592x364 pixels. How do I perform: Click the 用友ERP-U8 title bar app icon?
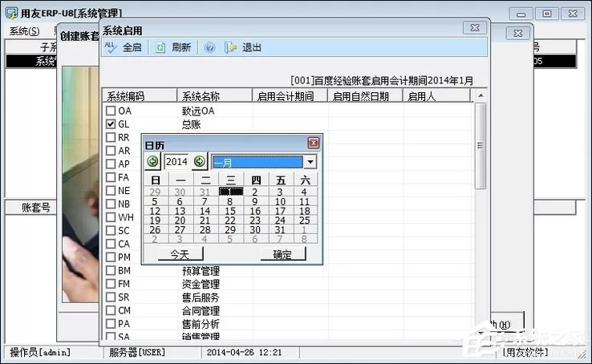pyautogui.click(x=11, y=14)
